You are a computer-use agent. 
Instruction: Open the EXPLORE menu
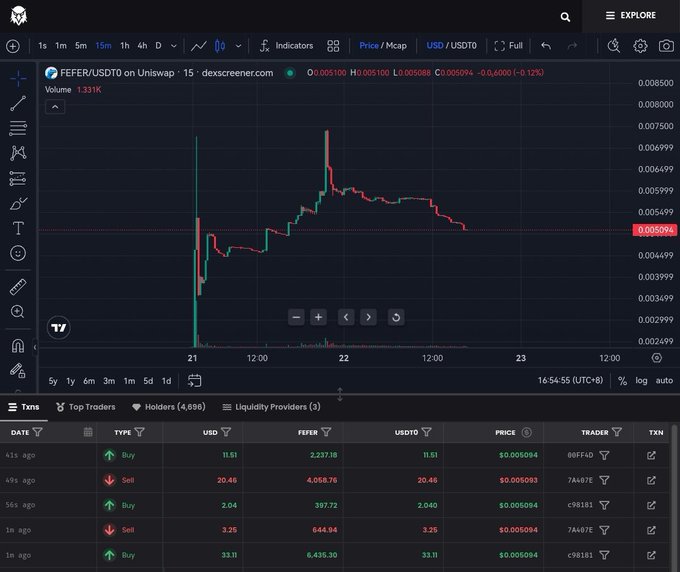click(x=631, y=16)
